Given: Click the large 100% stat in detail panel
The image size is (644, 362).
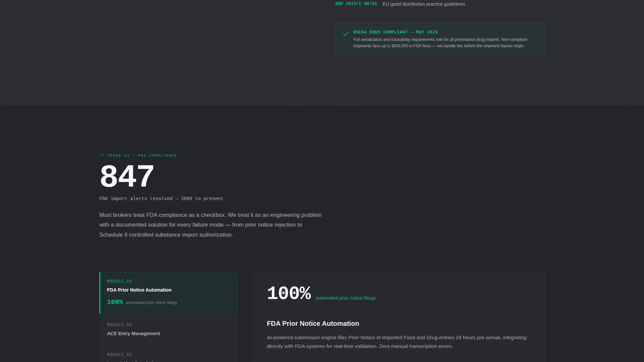Looking at the screenshot, I should click(289, 294).
